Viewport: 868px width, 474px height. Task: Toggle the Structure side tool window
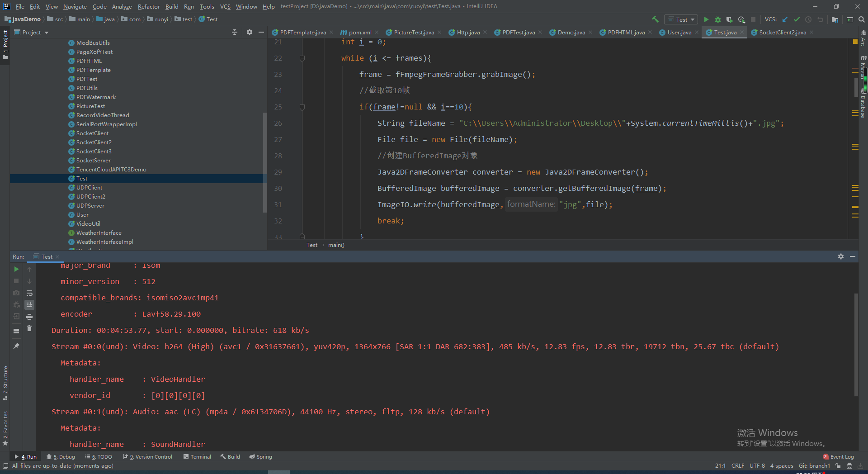[x=5, y=383]
